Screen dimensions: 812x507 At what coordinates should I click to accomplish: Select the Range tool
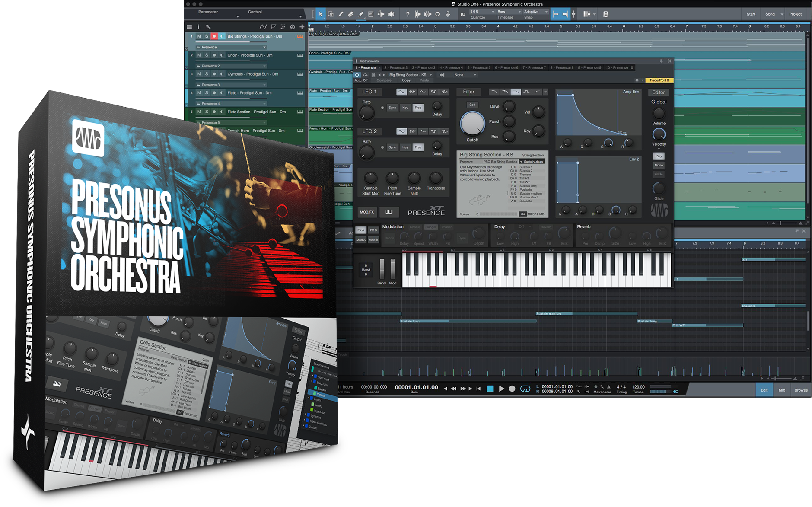[331, 14]
